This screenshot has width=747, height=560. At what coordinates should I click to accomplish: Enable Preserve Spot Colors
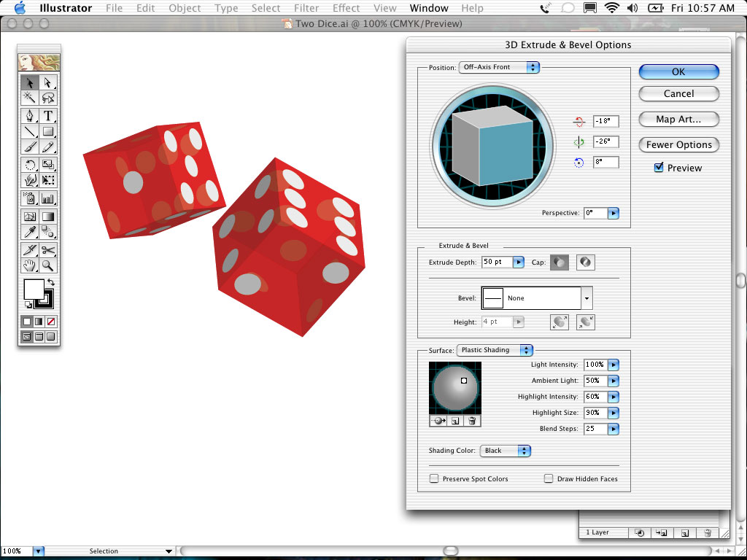[x=434, y=479]
